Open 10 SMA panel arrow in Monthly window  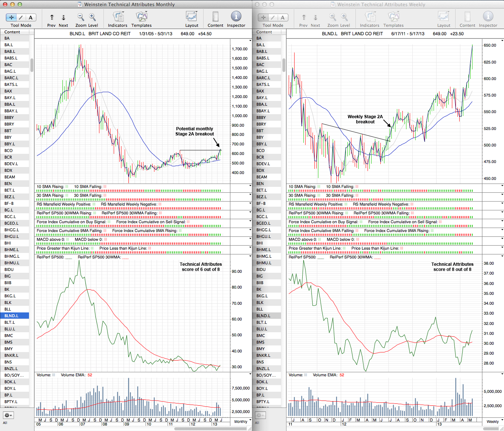[x=250, y=186]
